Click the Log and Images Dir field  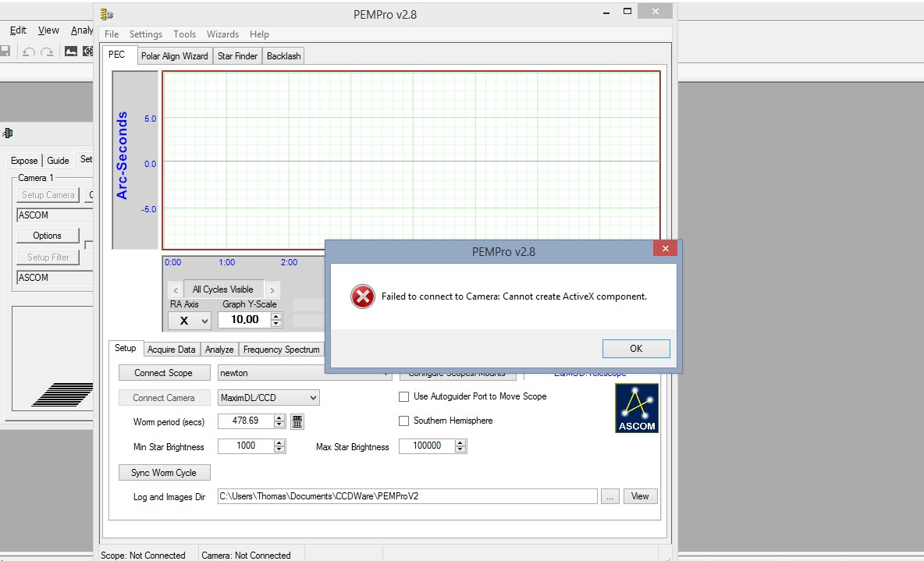point(407,496)
